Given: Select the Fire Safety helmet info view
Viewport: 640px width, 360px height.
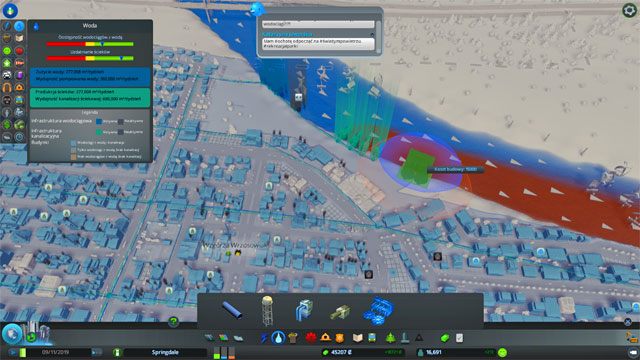Looking at the screenshot, I should pos(19,87).
